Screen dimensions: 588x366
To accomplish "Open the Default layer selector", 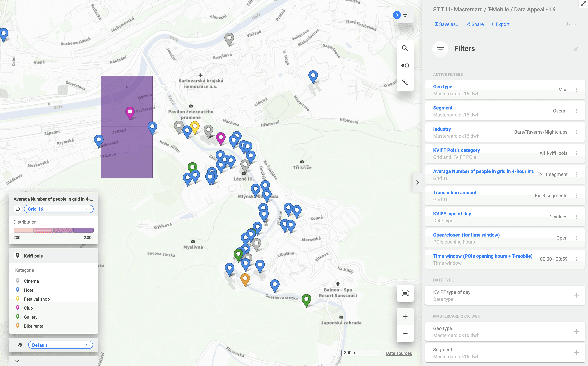I will tap(60, 345).
